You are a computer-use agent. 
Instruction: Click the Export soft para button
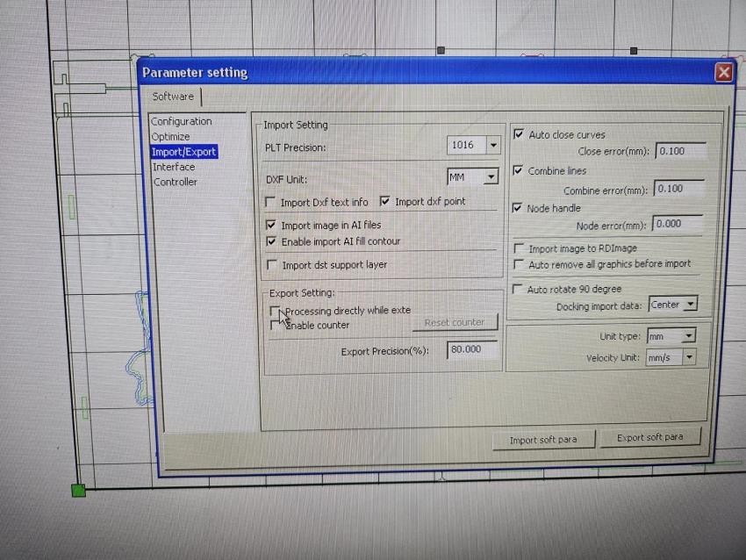click(649, 437)
